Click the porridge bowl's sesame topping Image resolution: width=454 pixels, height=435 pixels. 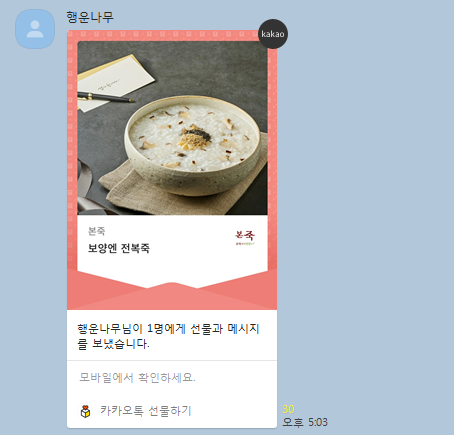pyautogui.click(x=197, y=137)
